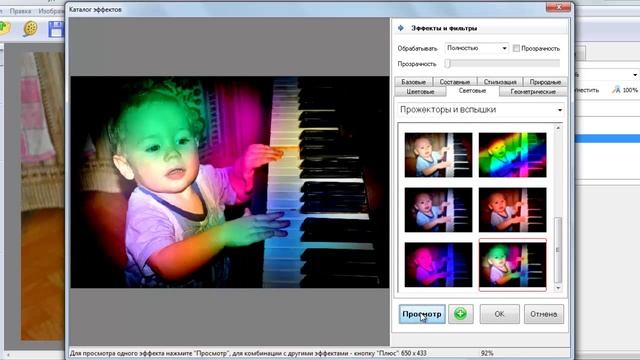This screenshot has height=360, width=640.
Task: Confirm with the OK button
Action: (x=500, y=314)
